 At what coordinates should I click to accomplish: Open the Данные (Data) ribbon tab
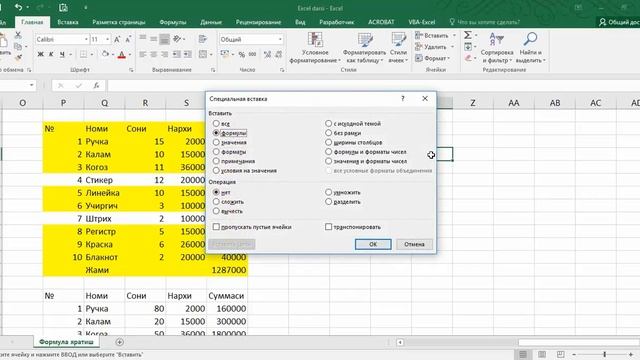(x=211, y=22)
